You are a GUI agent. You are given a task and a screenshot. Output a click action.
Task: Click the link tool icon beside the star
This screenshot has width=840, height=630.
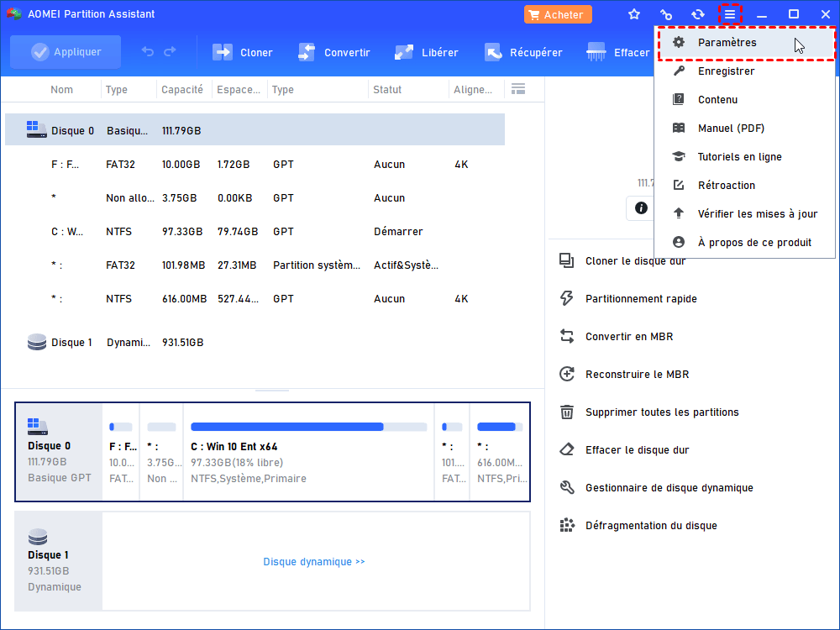tap(666, 14)
